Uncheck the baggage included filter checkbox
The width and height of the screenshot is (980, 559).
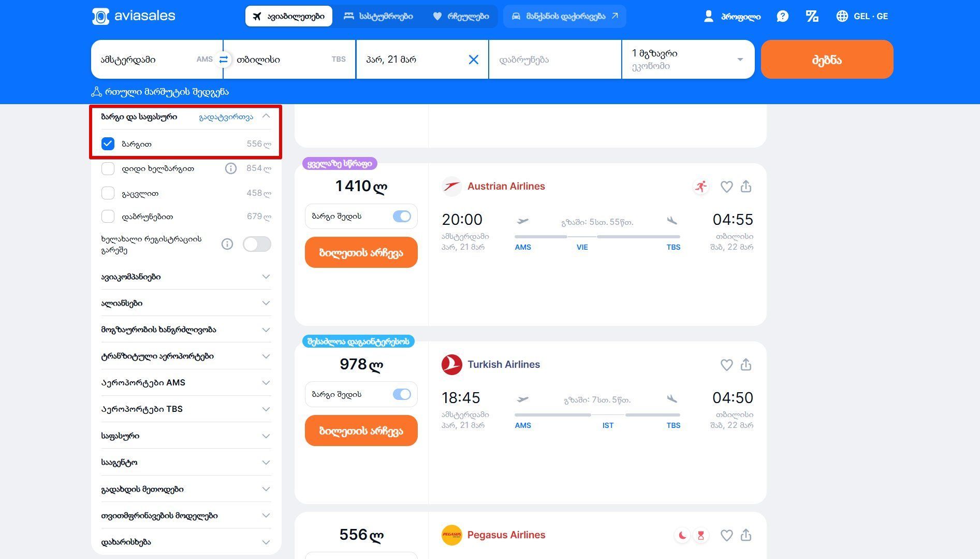click(x=108, y=144)
